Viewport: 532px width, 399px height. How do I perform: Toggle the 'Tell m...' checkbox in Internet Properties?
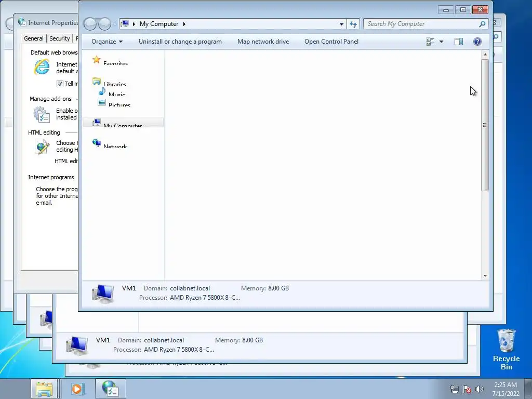coord(60,84)
